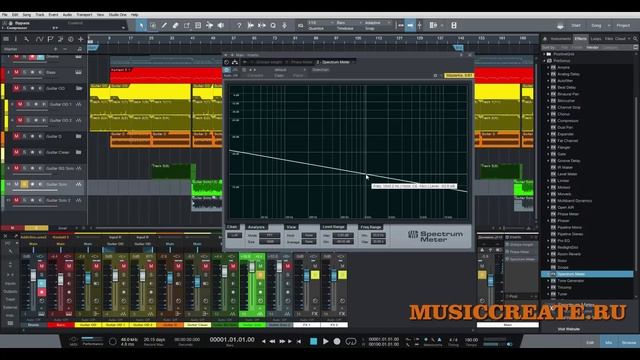Select the Eraser tool
This screenshot has height=360, width=640.
tap(176, 25)
